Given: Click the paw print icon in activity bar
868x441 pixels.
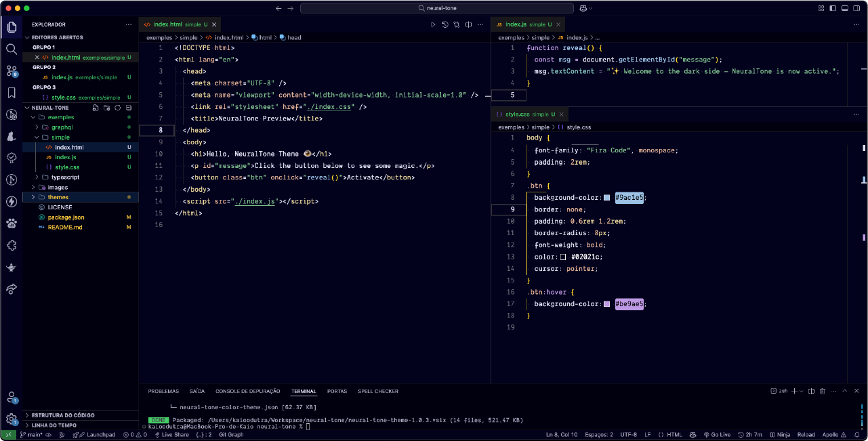Looking at the screenshot, I should click(x=12, y=223).
